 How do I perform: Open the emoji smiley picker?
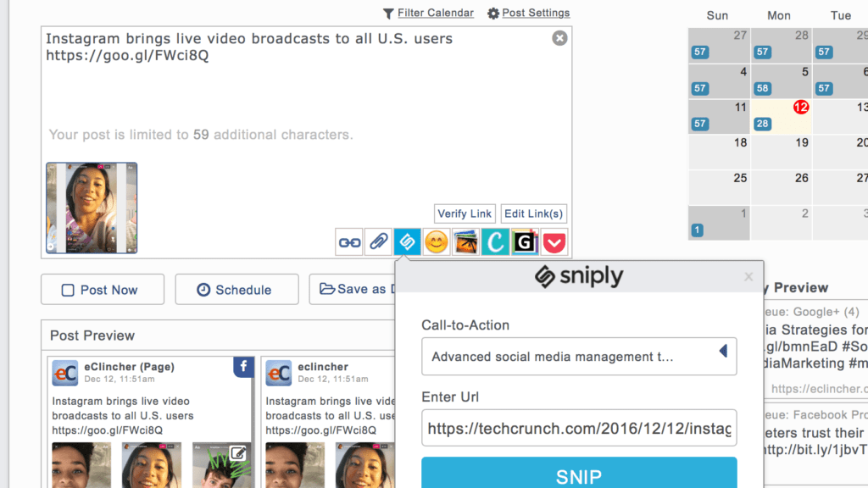click(x=437, y=242)
